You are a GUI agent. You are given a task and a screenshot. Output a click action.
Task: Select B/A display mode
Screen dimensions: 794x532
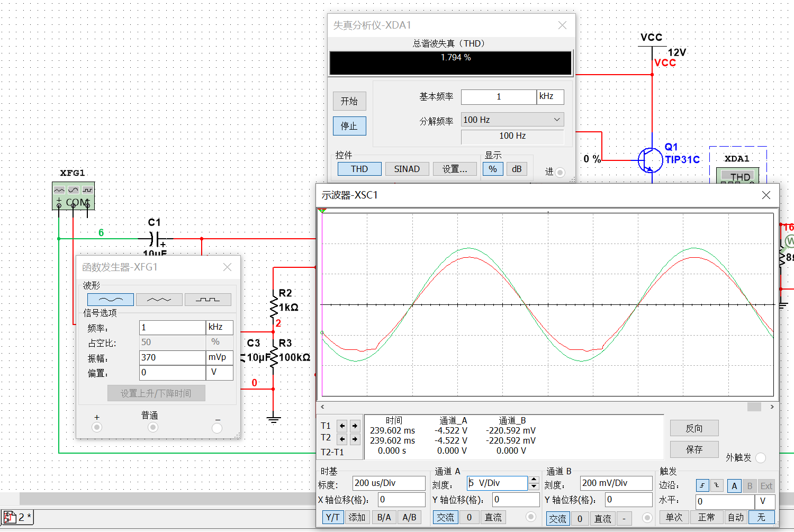tap(384, 517)
